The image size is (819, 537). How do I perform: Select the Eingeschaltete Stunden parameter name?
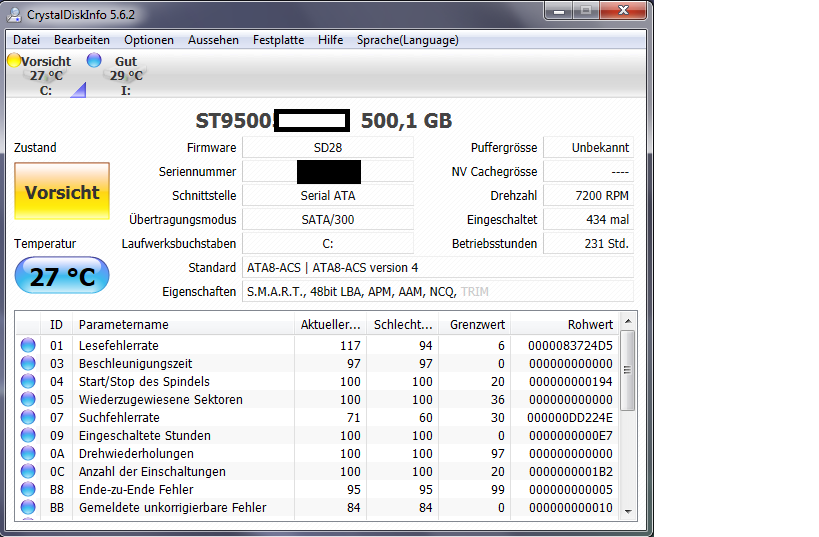coord(145,435)
